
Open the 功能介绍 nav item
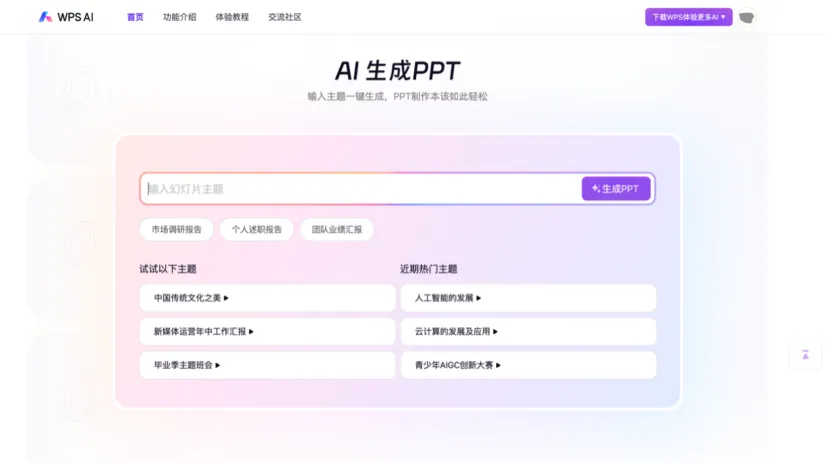pos(181,17)
